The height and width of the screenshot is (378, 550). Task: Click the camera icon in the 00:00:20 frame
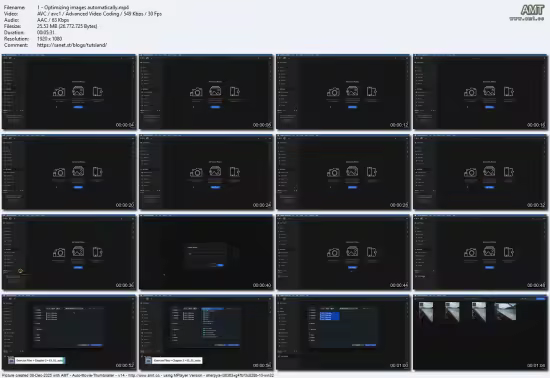(59, 172)
